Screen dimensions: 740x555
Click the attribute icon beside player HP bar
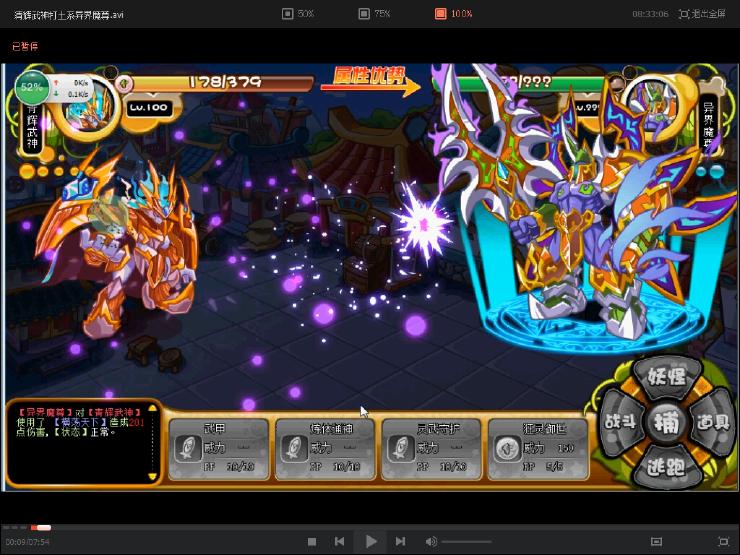pyautogui.click(x=124, y=84)
